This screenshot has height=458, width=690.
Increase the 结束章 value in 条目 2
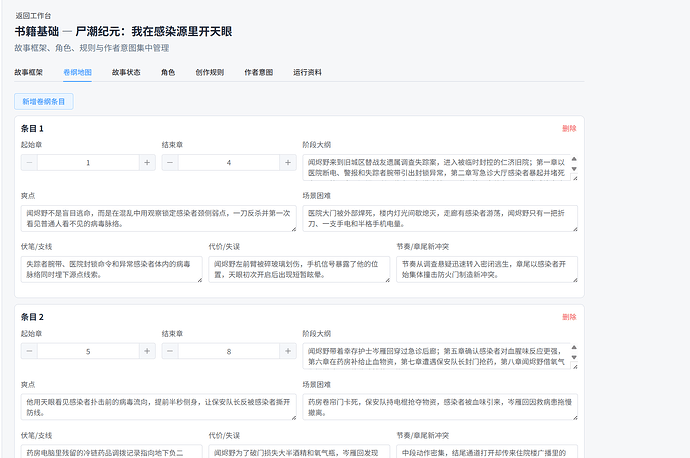point(288,351)
